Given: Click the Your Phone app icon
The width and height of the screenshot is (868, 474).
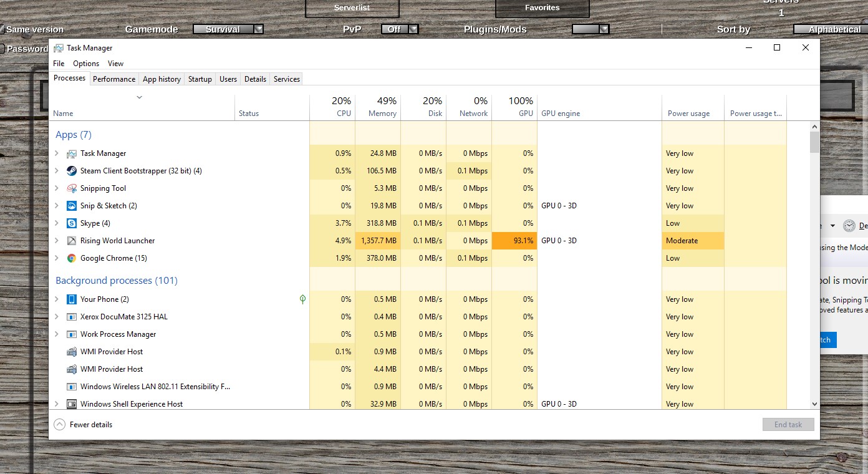Looking at the screenshot, I should (x=71, y=299).
